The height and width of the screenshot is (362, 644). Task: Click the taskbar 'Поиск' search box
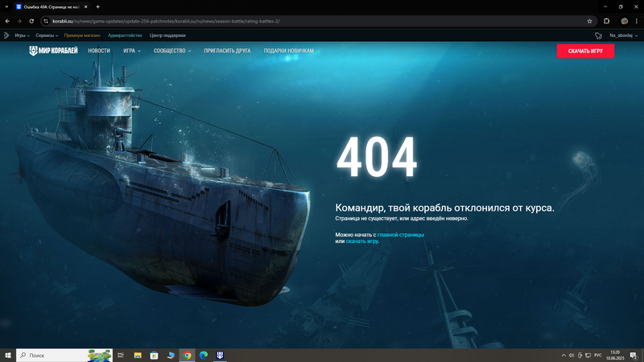click(x=64, y=356)
